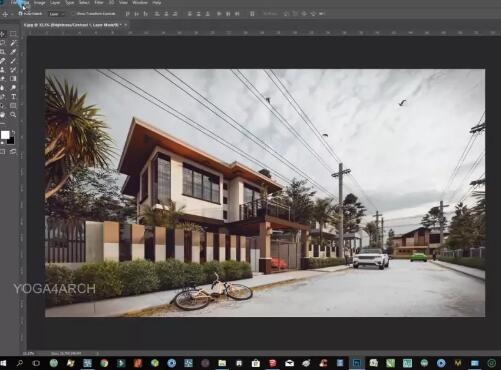Click third align icon in options bar
This screenshot has height=370, width=501.
coord(146,14)
